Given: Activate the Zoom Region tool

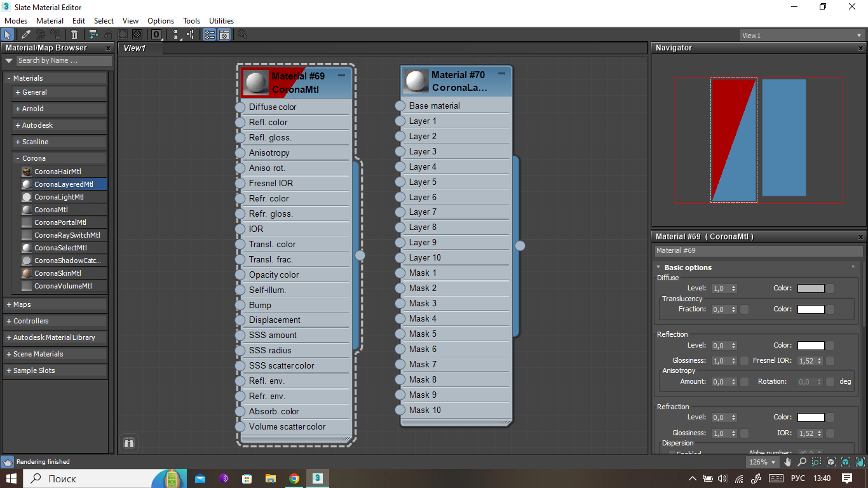Looking at the screenshot, I should tap(816, 462).
